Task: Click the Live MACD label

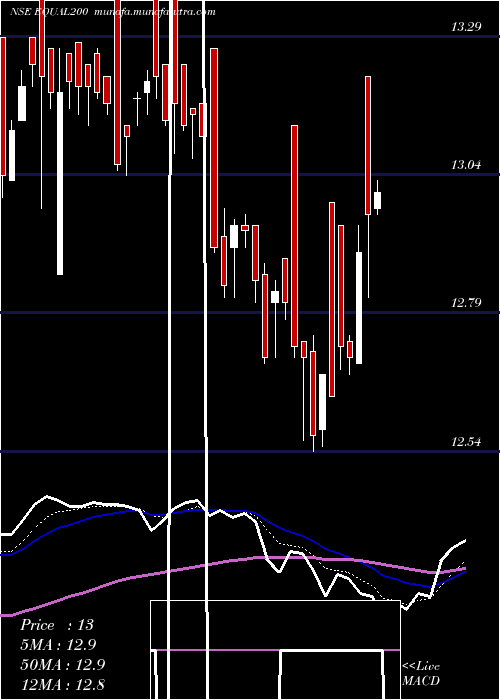Action: pos(421,674)
